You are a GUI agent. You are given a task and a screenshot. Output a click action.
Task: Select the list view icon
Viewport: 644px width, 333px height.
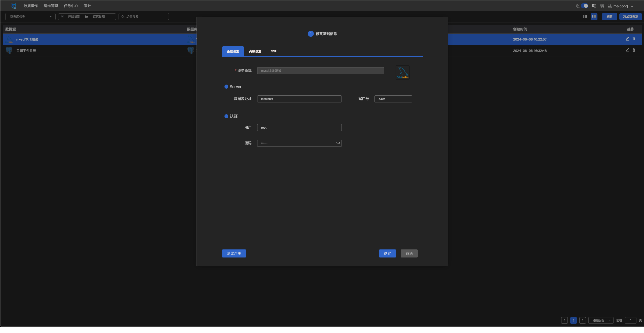(594, 17)
